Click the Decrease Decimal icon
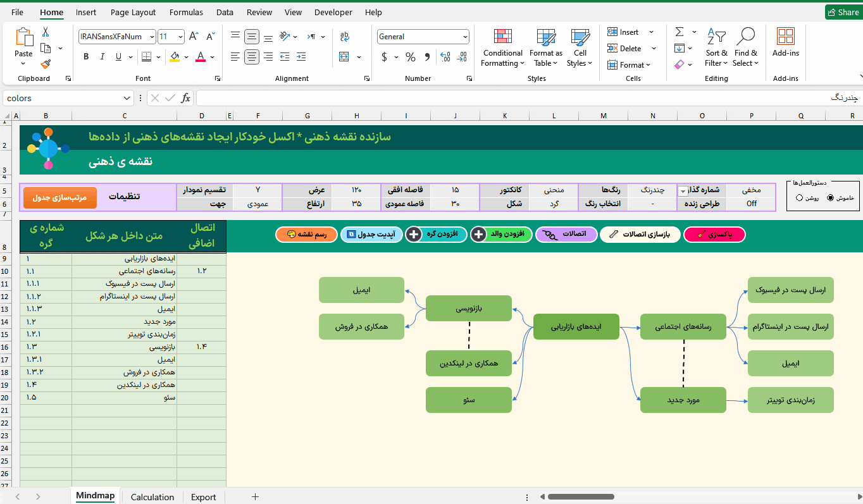863x504 pixels. pyautogui.click(x=463, y=57)
